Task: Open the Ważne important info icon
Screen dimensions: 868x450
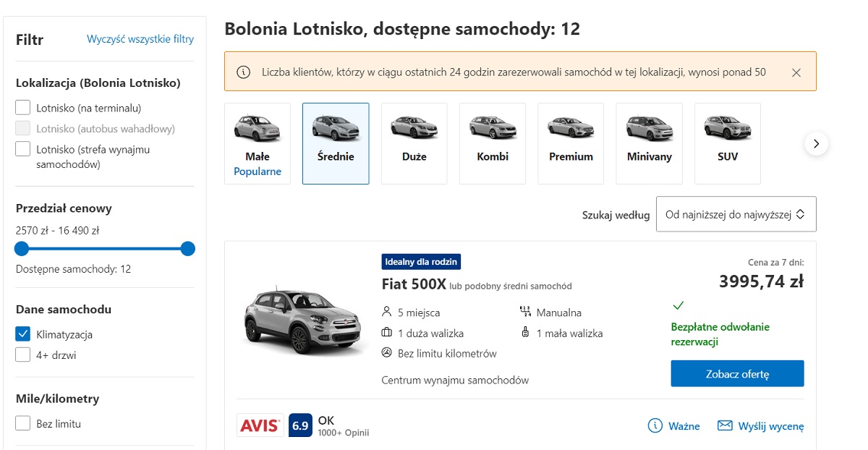Action: [x=655, y=425]
